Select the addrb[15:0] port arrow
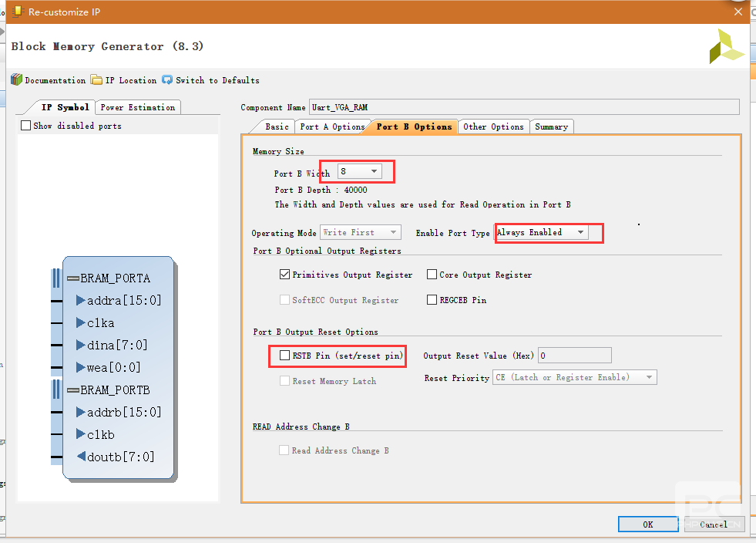This screenshot has width=756, height=543. pos(80,412)
